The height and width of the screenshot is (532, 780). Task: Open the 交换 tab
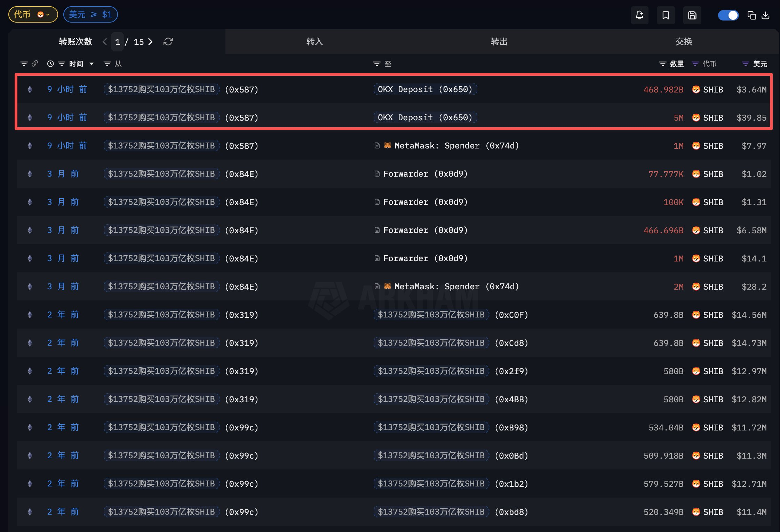tap(683, 42)
